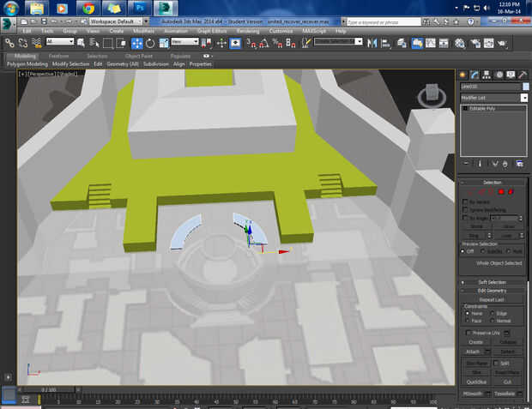This screenshot has width=532, height=409.
Task: Tick the Ignore Backfacing checkbox
Action: (x=467, y=210)
